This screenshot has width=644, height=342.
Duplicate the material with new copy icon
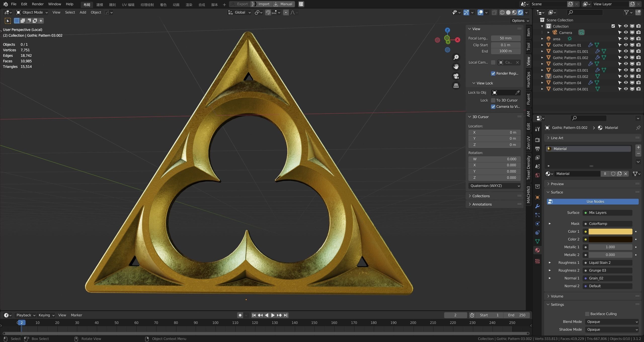coord(619,174)
